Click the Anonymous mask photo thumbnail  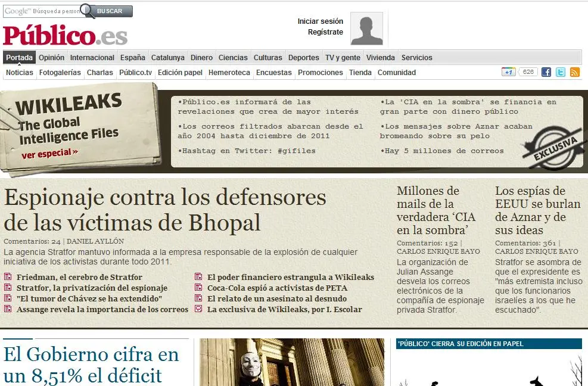click(292, 362)
